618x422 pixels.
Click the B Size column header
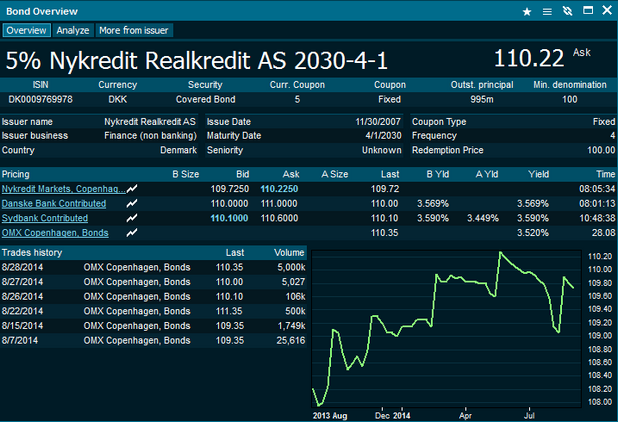[186, 174]
